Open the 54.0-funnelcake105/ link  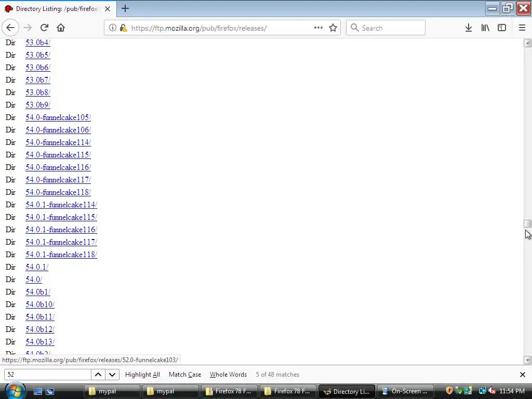(58, 118)
